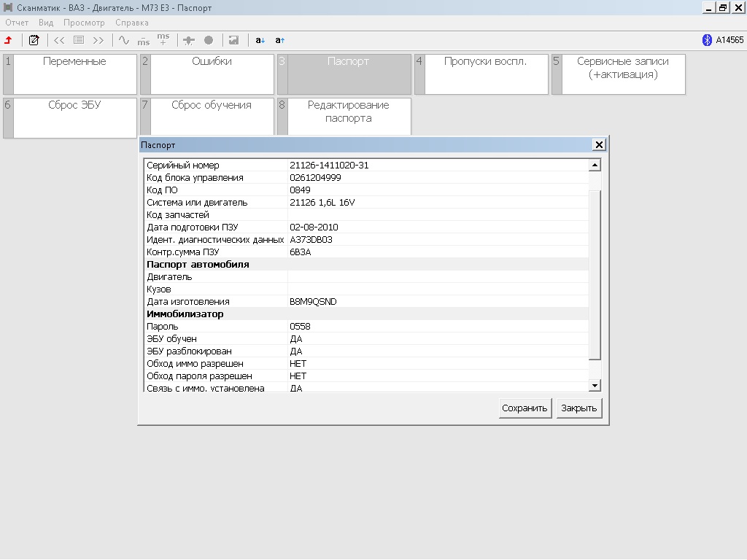Select value 21126 1,6L 16V

click(322, 203)
